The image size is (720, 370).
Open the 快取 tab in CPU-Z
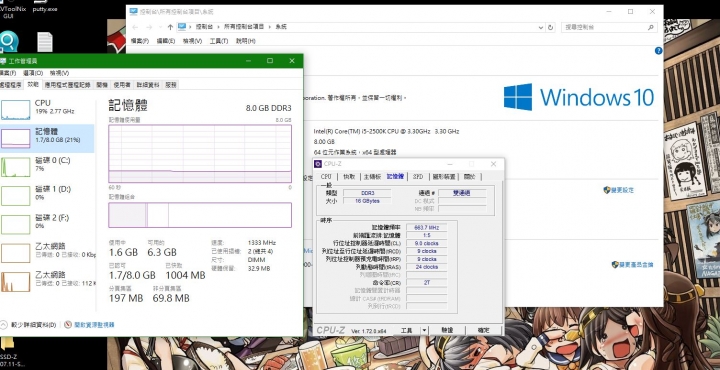point(349,177)
